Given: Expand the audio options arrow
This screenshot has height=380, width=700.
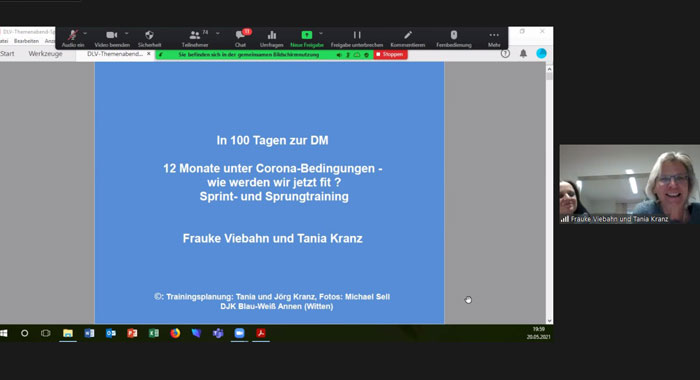Looking at the screenshot, I should [85, 33].
